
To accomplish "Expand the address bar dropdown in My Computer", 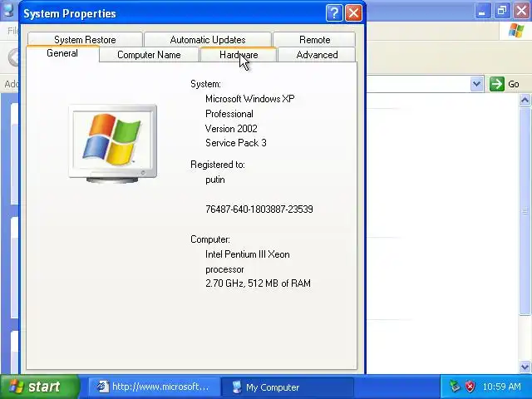I will point(476,83).
